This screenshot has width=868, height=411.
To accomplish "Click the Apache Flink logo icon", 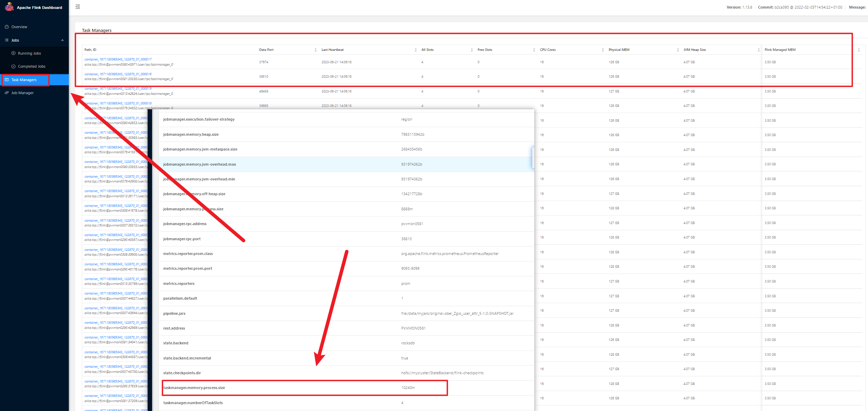I will click(x=9, y=7).
